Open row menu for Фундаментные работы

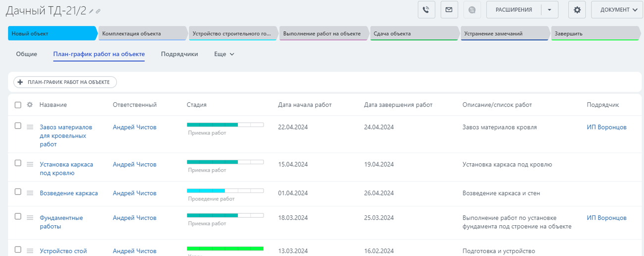(x=30, y=218)
